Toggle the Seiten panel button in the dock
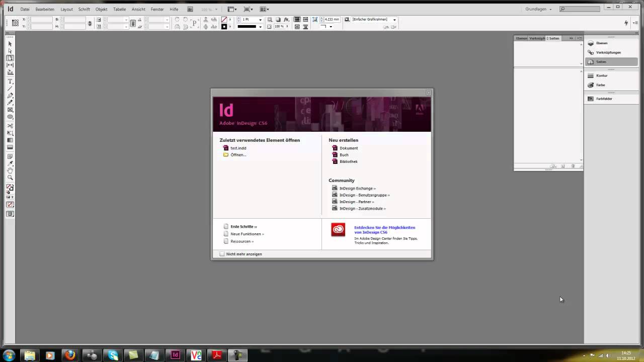This screenshot has width=644, height=362. pyautogui.click(x=611, y=62)
